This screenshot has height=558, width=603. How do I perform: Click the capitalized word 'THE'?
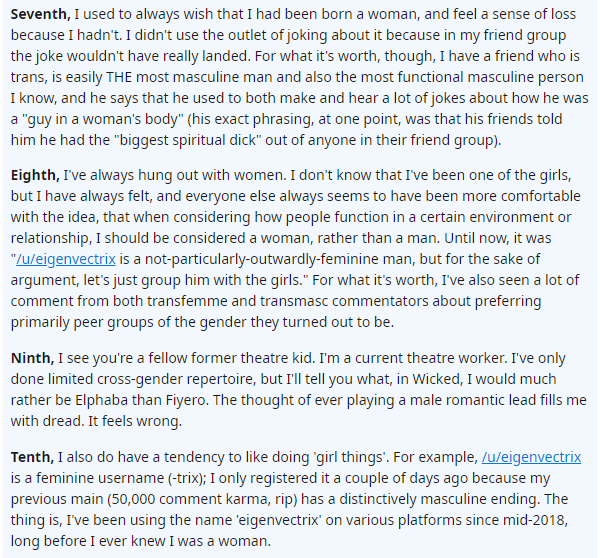[119, 77]
